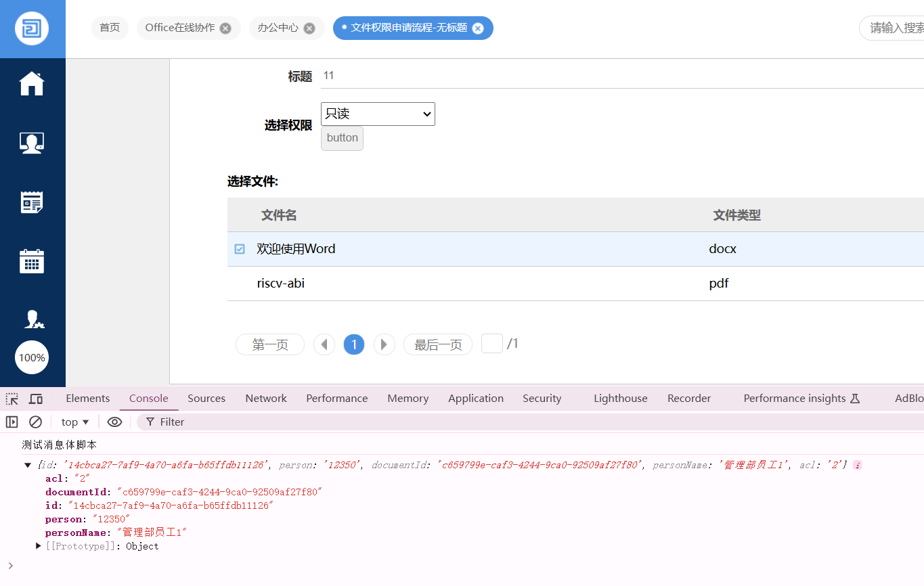Open the Network tab in DevTools
The width and height of the screenshot is (924, 586).
coord(266,399)
